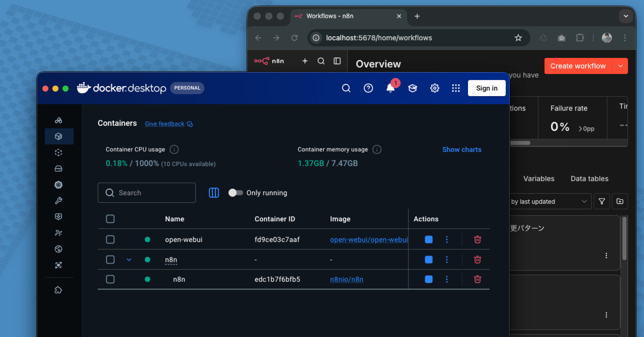
Task: Click the Sign in button
Action: coord(487,88)
